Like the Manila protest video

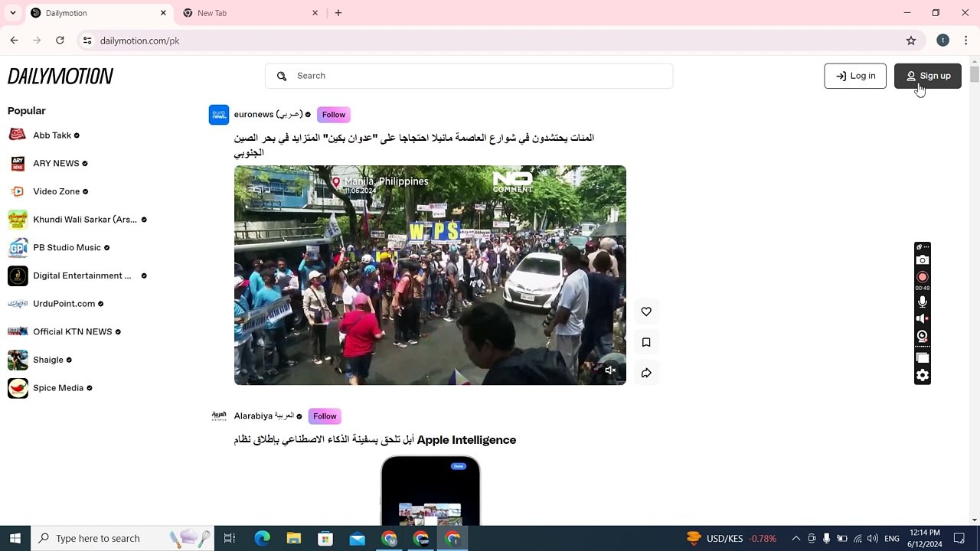tap(646, 311)
